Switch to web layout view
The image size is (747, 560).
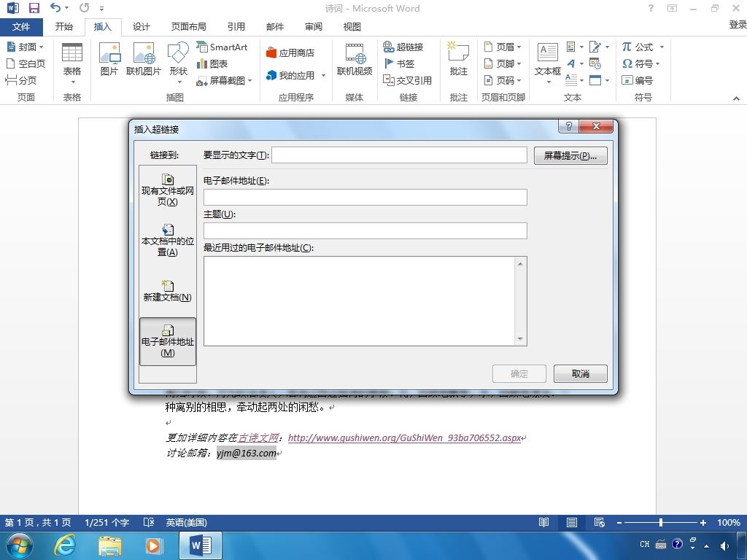click(600, 522)
